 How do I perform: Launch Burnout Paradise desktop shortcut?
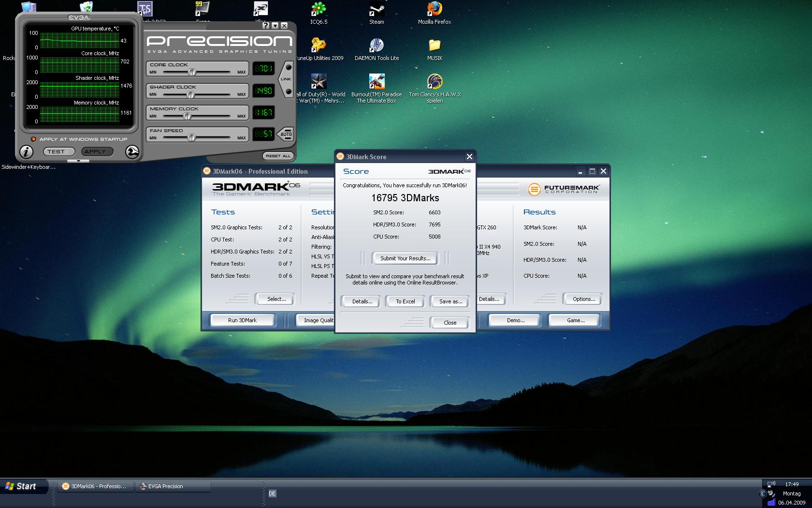377,89
